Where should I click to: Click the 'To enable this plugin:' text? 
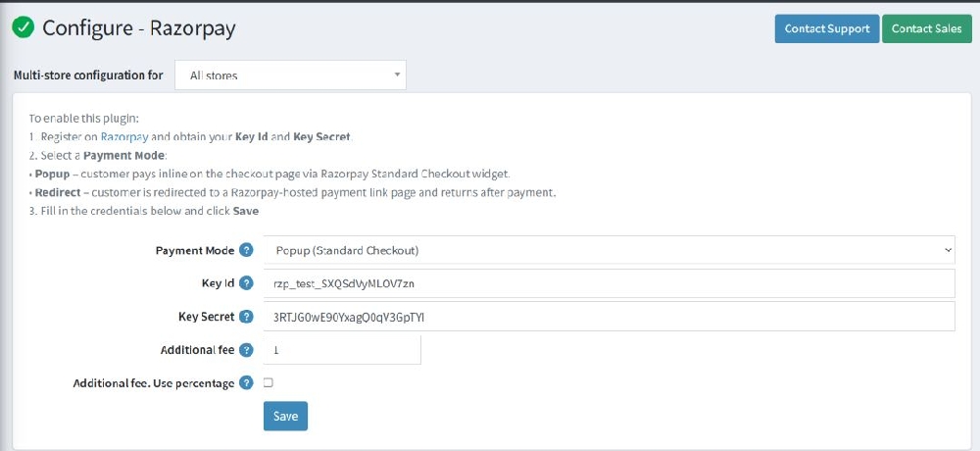click(83, 119)
